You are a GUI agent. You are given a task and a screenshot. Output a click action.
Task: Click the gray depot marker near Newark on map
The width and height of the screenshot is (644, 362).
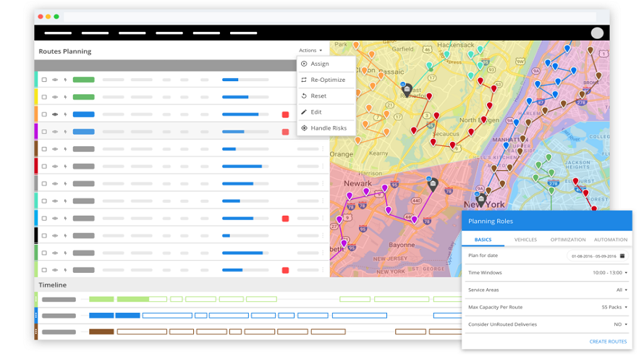[x=433, y=185]
